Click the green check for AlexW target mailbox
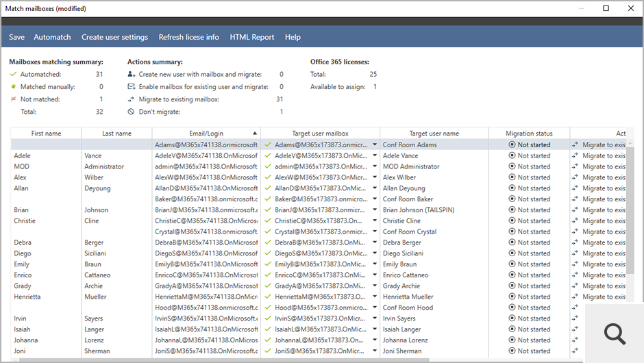The image size is (644, 363). coord(268,177)
